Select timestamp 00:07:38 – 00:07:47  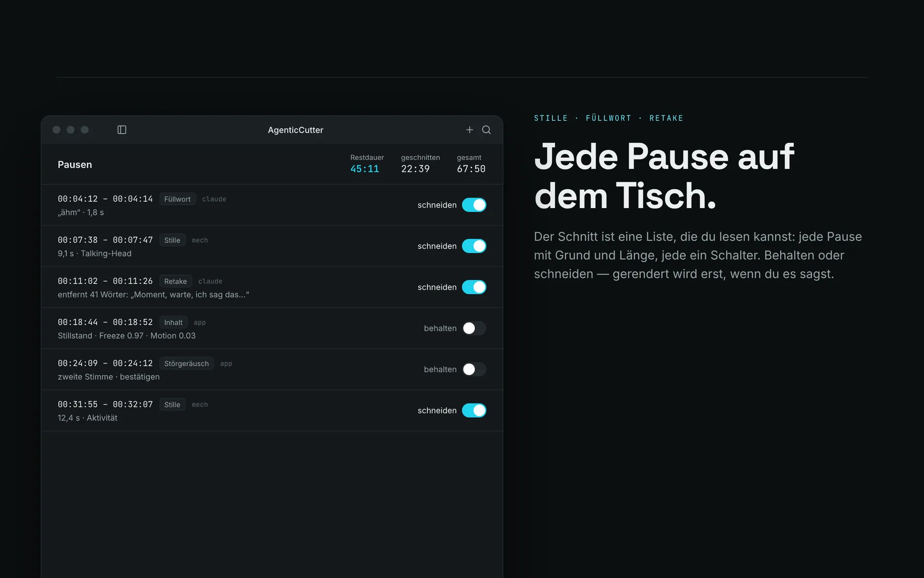(105, 240)
